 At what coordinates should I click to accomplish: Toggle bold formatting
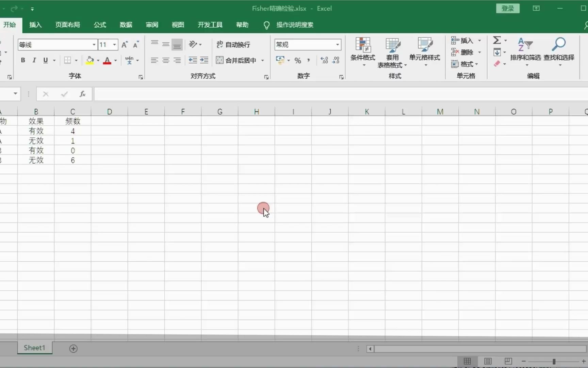[x=23, y=60]
